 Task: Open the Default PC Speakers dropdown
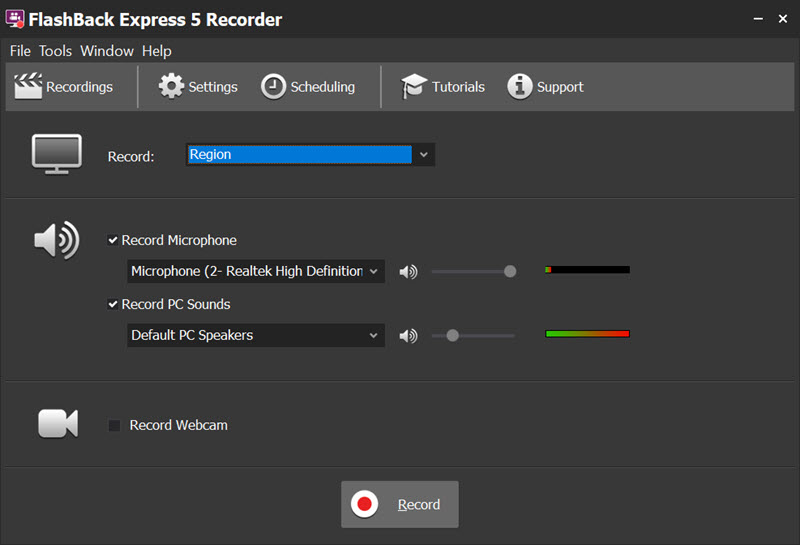click(256, 335)
